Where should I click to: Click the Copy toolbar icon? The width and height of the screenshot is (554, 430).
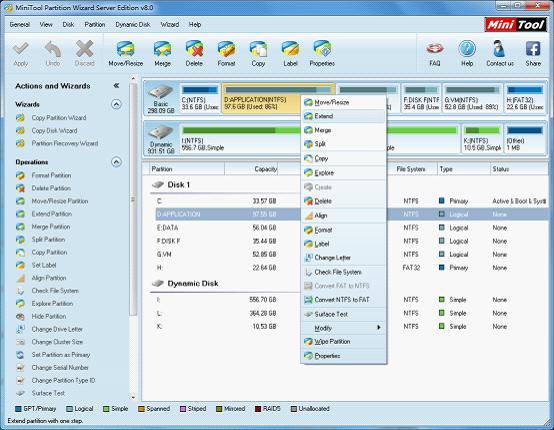[258, 53]
